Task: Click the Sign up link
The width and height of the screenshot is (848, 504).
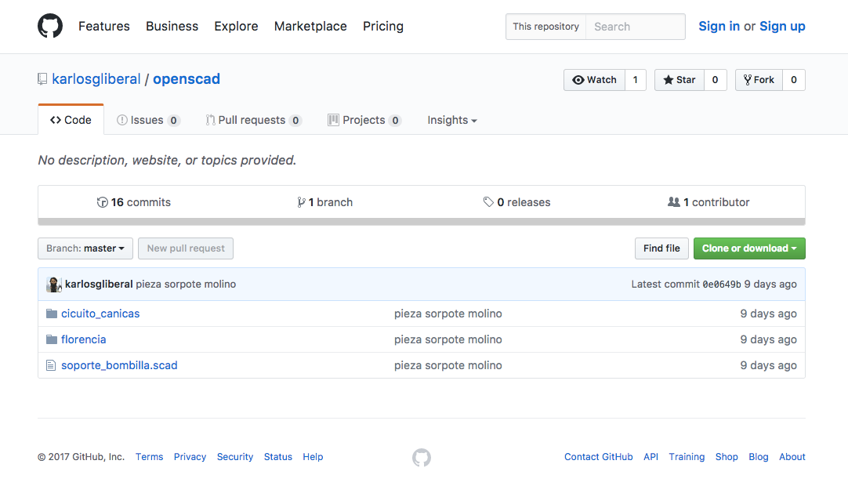Action: coord(782,27)
